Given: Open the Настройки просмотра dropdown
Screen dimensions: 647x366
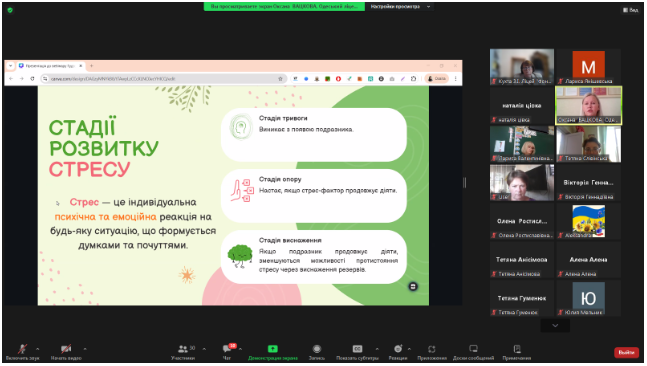Looking at the screenshot, I should pos(400,7).
